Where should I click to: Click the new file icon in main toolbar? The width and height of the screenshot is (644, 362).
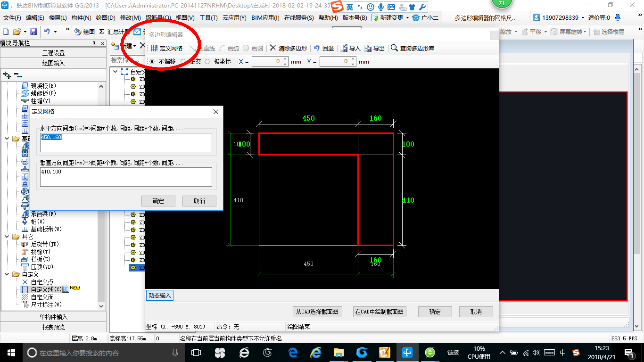6,32
